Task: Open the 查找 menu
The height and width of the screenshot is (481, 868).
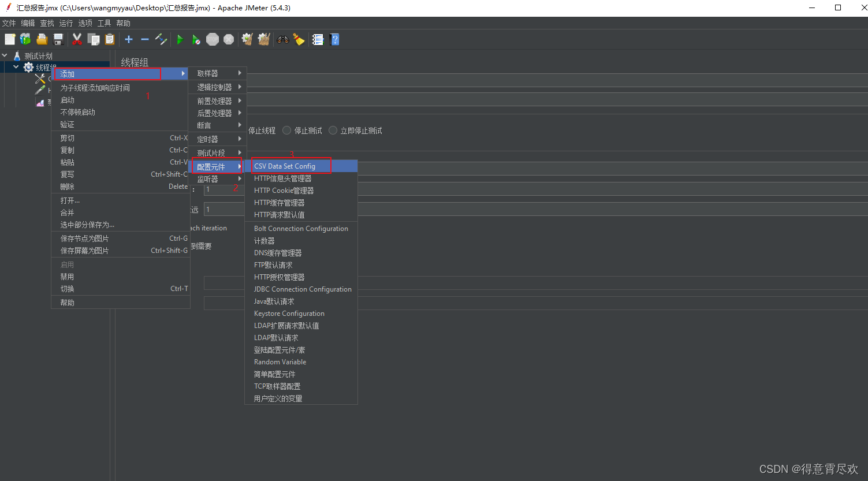Action: (x=47, y=23)
